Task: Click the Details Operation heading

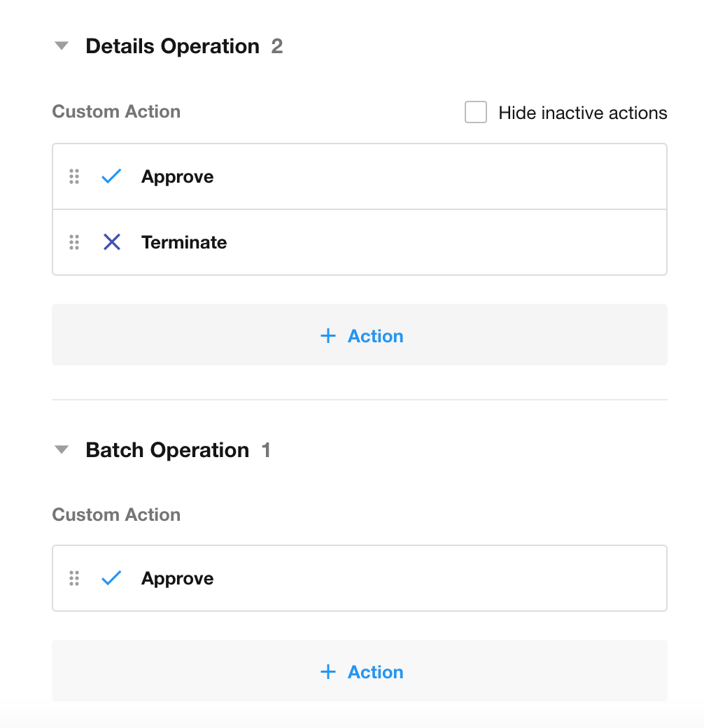Action: coord(172,46)
